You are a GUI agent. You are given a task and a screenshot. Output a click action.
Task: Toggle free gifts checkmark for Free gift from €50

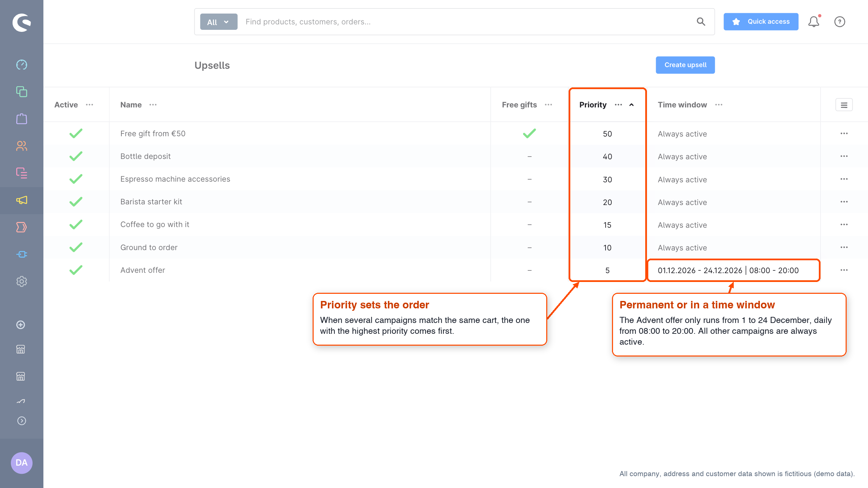[529, 134]
